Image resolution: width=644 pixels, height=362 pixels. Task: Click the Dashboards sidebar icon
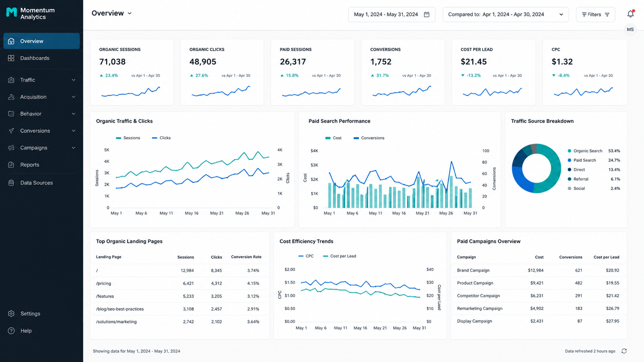11,58
